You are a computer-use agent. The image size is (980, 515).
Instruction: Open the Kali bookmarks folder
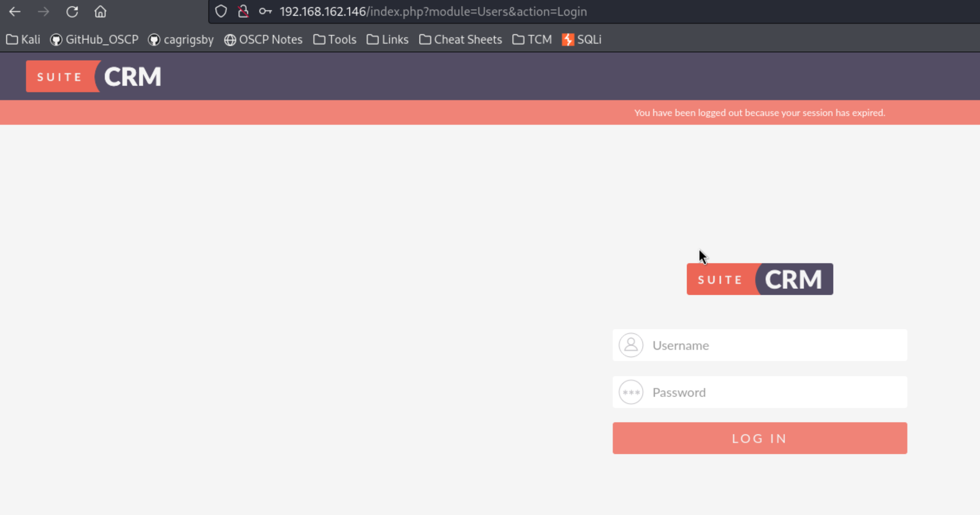click(23, 39)
